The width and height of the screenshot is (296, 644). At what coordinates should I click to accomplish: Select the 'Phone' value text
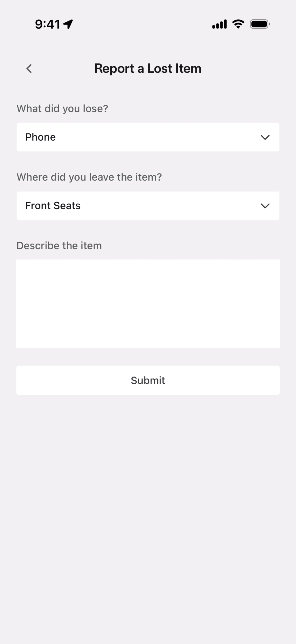click(40, 137)
